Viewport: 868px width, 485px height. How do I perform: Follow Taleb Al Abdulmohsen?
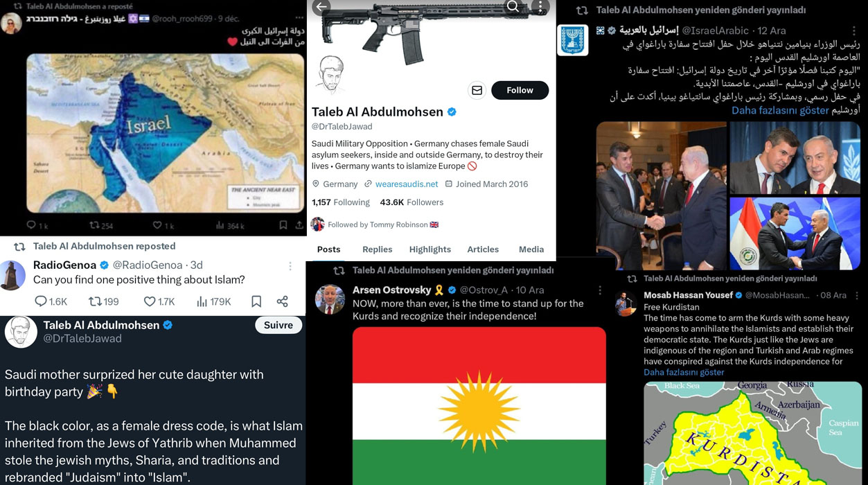[520, 90]
